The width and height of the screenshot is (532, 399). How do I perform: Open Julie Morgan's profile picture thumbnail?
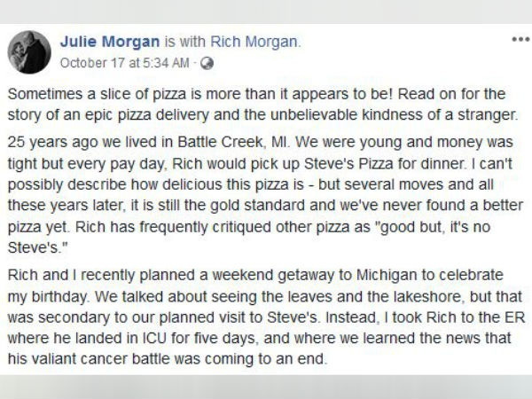coord(30,51)
